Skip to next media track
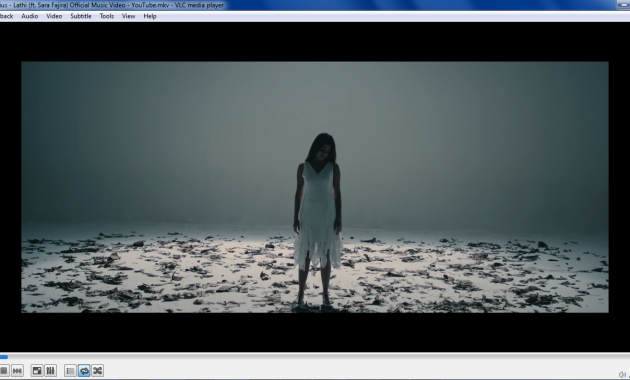This screenshot has height=380, width=630. [17, 370]
